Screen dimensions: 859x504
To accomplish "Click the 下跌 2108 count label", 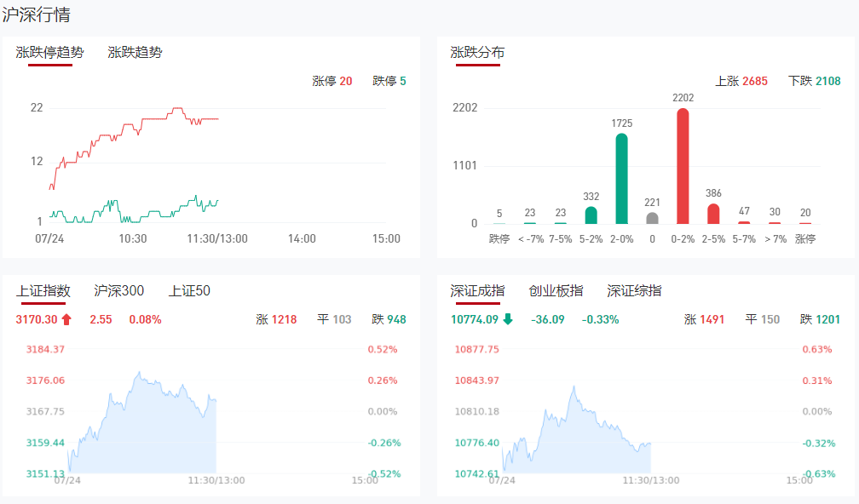I will point(814,82).
